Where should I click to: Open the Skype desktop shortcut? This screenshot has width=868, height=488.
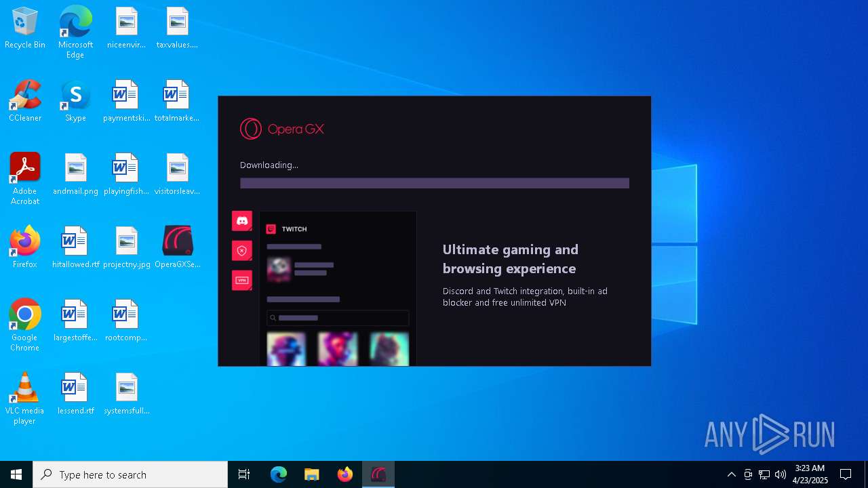(75, 102)
